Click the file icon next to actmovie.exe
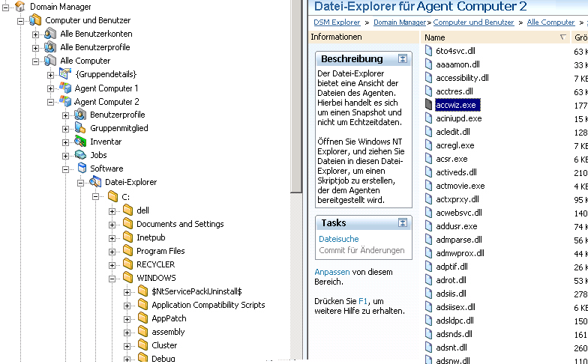 (x=429, y=186)
